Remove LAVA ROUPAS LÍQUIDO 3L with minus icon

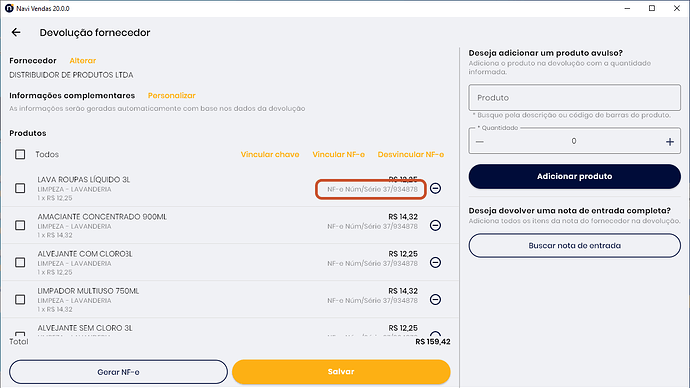pos(435,188)
